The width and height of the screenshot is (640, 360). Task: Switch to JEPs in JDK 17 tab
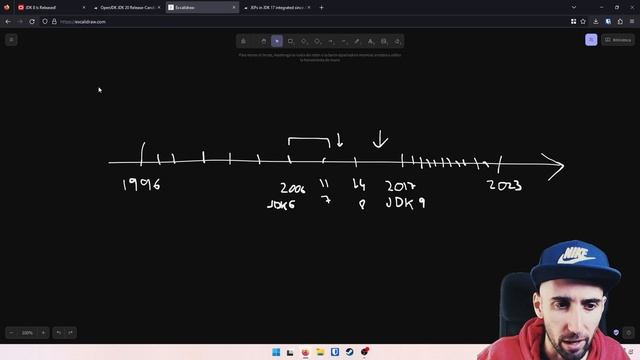(278, 7)
